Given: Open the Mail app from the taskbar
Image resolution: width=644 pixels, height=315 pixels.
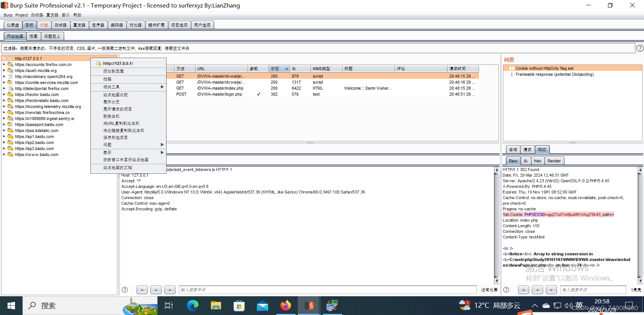Looking at the screenshot, I should pyautogui.click(x=263, y=306).
